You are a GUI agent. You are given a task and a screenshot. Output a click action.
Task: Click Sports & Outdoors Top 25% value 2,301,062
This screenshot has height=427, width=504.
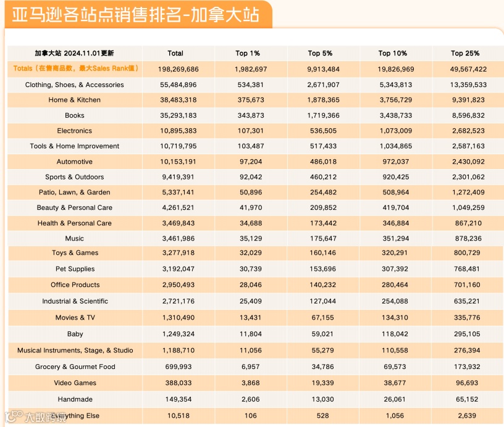coord(468,177)
